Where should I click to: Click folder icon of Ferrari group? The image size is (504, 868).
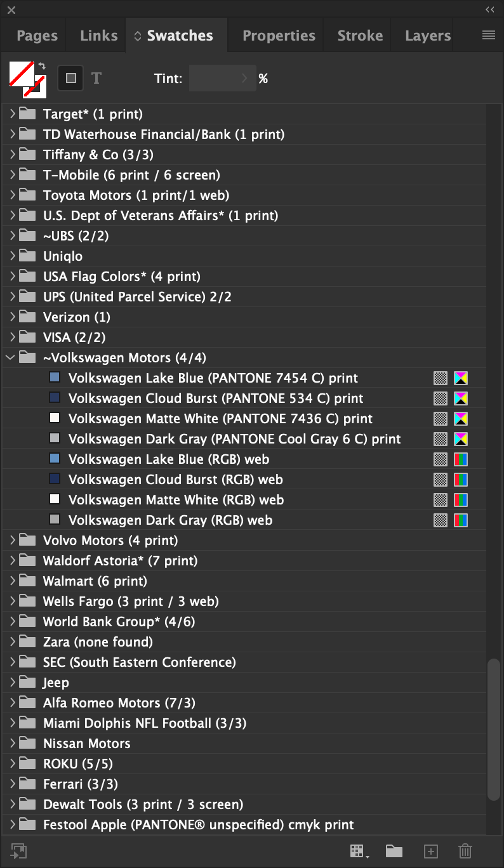pyautogui.click(x=27, y=784)
